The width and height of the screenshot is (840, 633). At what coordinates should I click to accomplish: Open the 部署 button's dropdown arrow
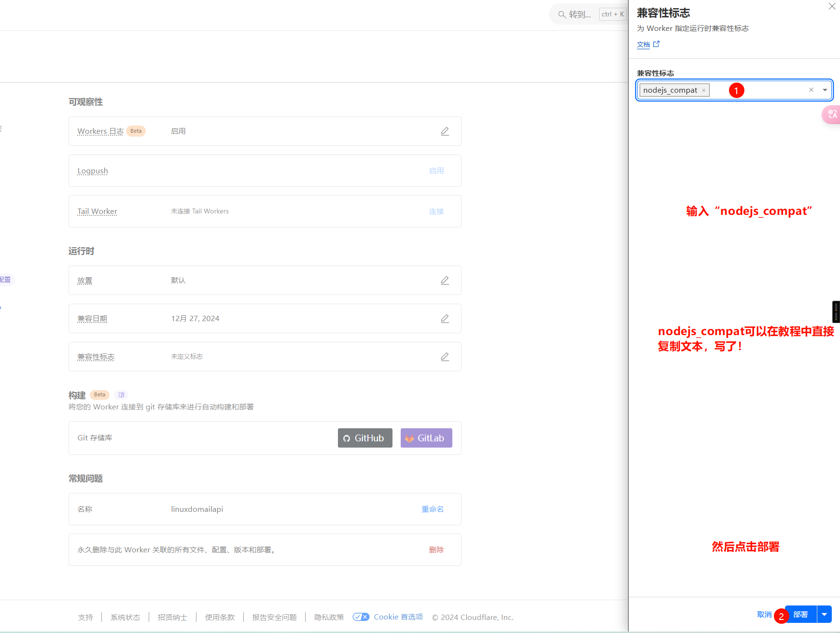(824, 614)
